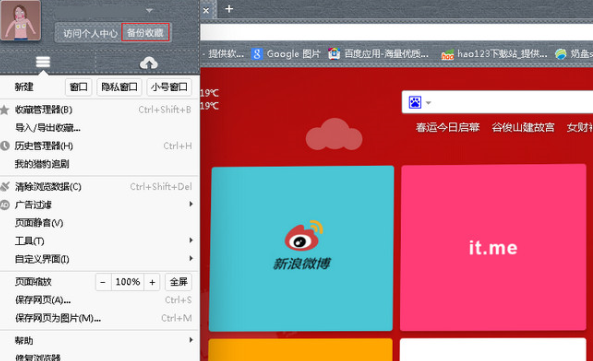This screenshot has height=361, width=593.
Task: Click the clock icon beside 历史管理器
Action: [5, 146]
